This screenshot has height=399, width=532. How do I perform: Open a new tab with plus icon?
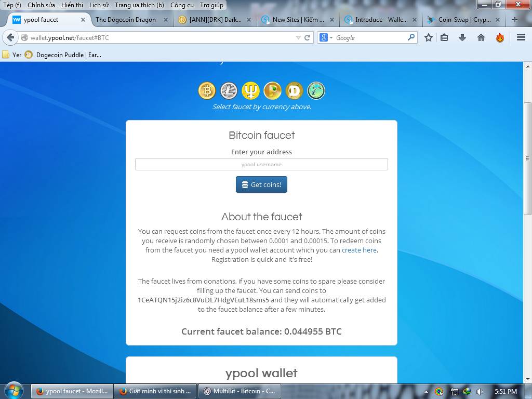click(x=515, y=20)
